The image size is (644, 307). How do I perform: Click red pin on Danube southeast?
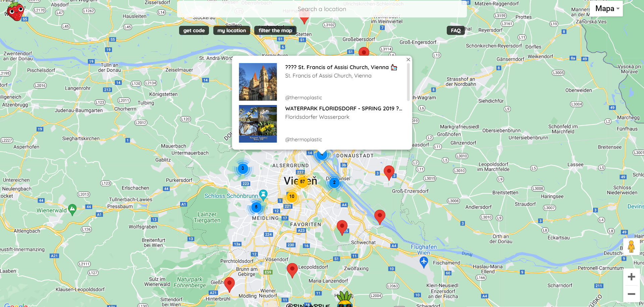pos(380,217)
